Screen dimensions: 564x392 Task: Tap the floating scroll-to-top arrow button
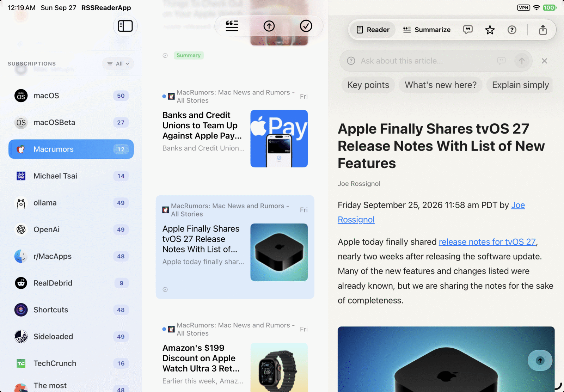click(x=540, y=360)
